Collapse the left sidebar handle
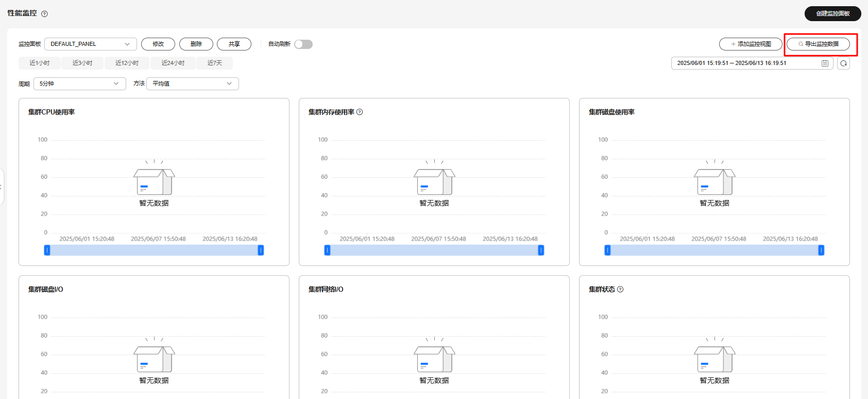The height and width of the screenshot is (399, 868). click(x=2, y=187)
